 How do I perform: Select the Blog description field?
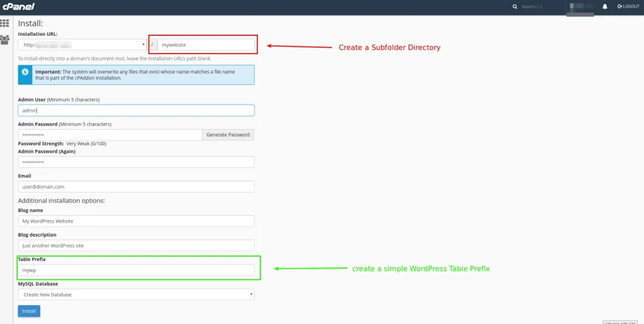(136, 245)
